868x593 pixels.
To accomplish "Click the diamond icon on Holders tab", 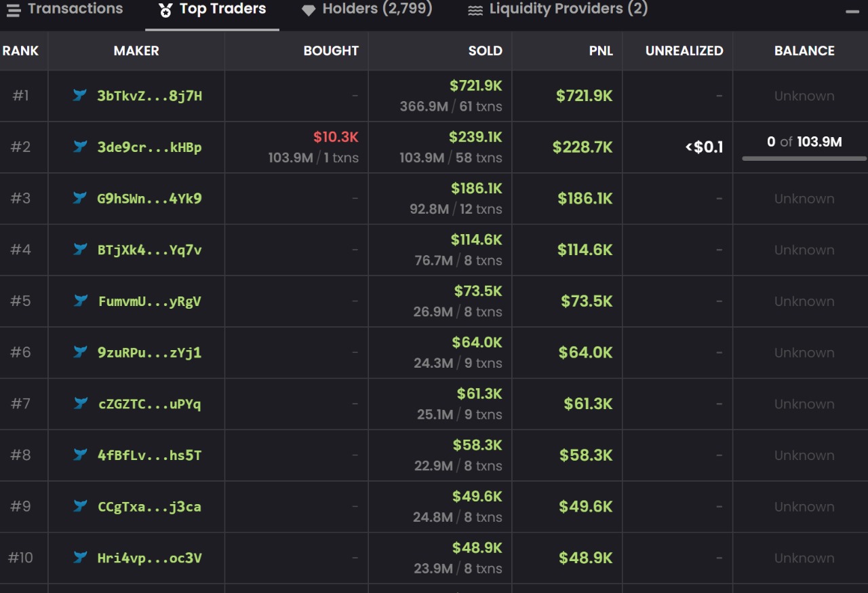I will point(309,10).
